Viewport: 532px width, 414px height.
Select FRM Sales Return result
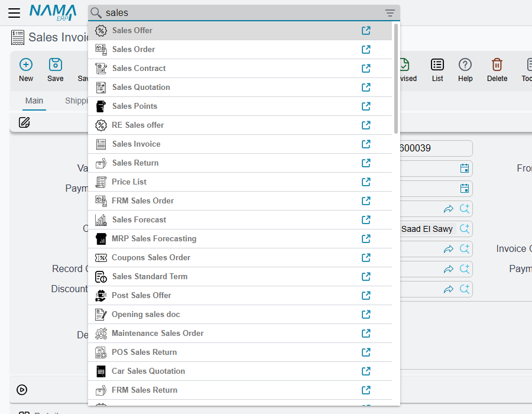tap(240, 390)
